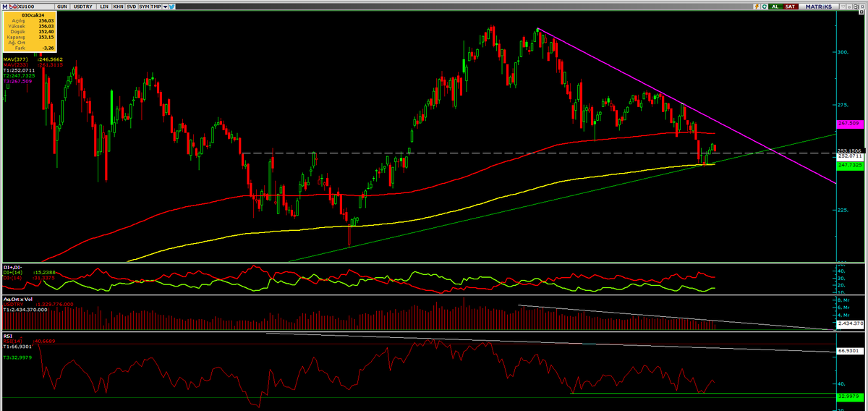This screenshot has width=868, height=411.
Task: Click the green AL buy button
Action: click(x=775, y=7)
